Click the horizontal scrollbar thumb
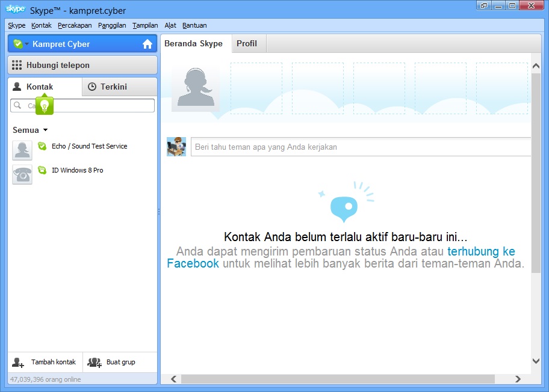The height and width of the screenshot is (392, 549). pos(338,379)
